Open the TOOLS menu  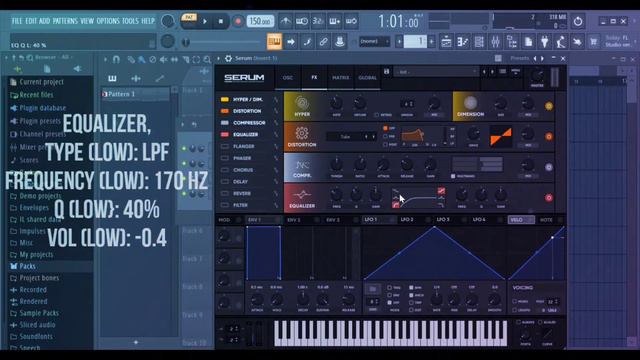pos(130,21)
